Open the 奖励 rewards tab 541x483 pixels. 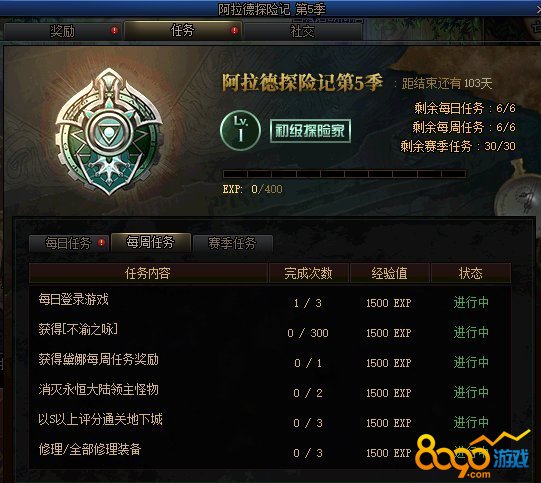point(62,31)
